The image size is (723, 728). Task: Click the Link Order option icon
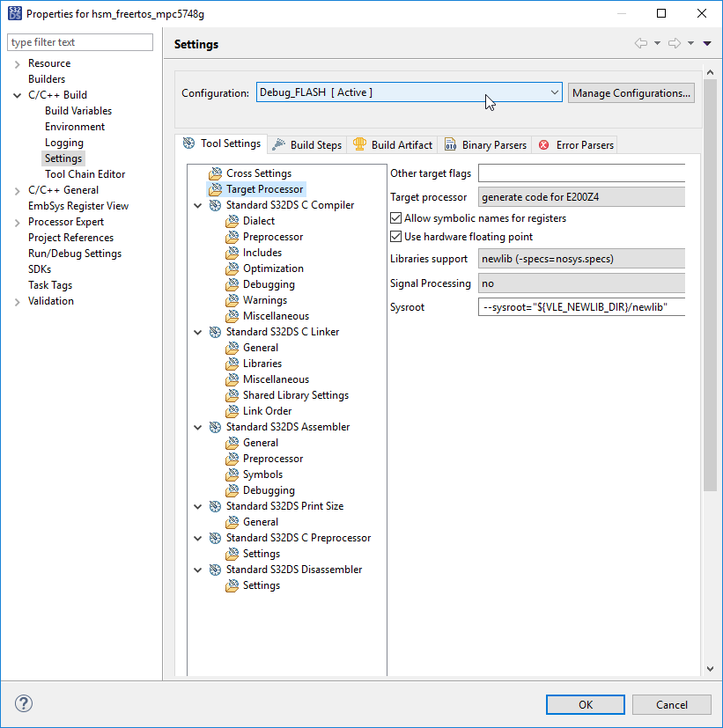(x=232, y=411)
